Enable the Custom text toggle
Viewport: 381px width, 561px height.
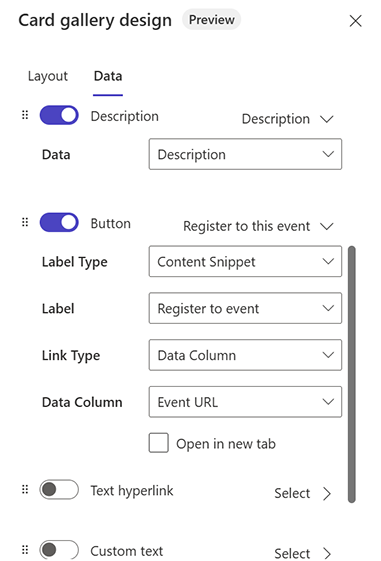click(59, 550)
